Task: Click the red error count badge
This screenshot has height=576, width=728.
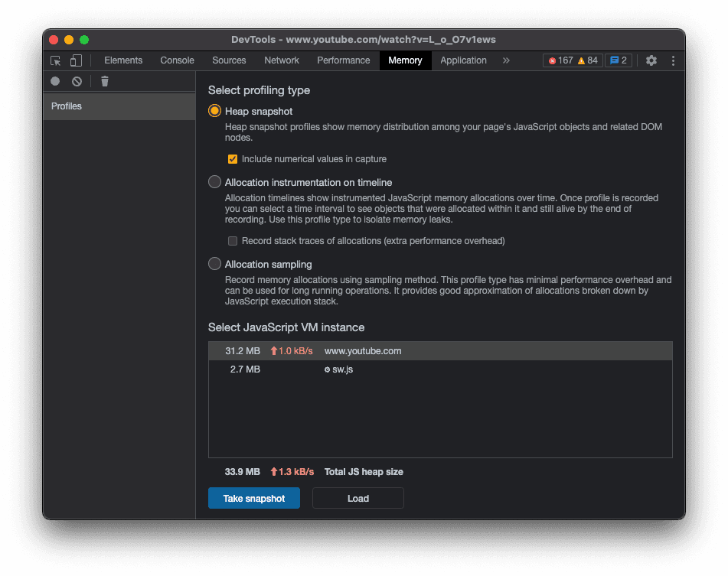Action: (560, 60)
